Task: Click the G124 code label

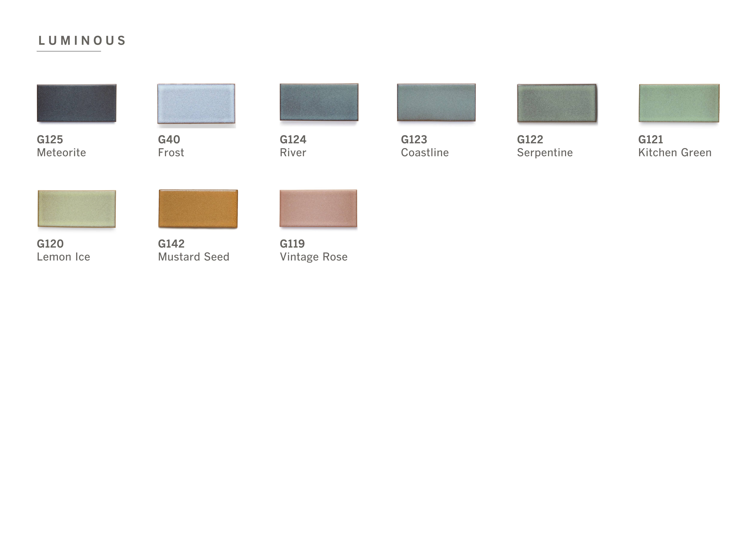Action: pos(293,139)
